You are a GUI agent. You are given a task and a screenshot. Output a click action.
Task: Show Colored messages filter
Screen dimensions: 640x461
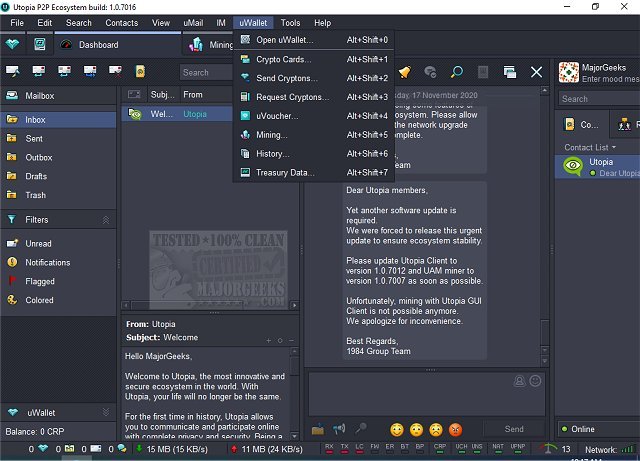pyautogui.click(x=58, y=300)
